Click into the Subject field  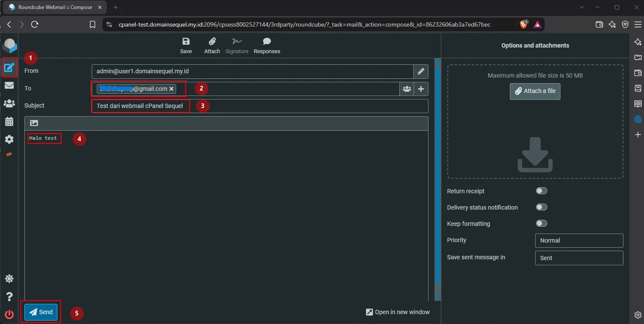[x=260, y=106]
